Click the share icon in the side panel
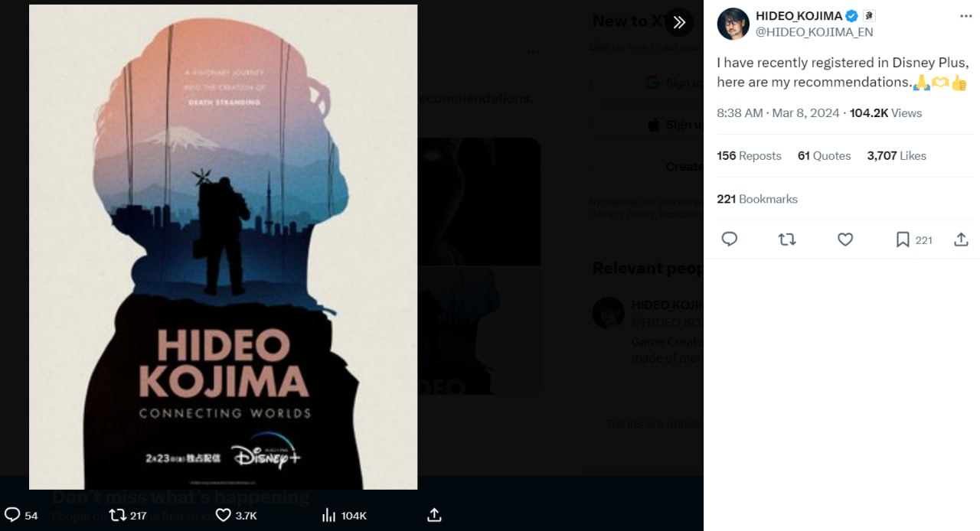Viewport: 980px width, 531px height. [x=962, y=239]
